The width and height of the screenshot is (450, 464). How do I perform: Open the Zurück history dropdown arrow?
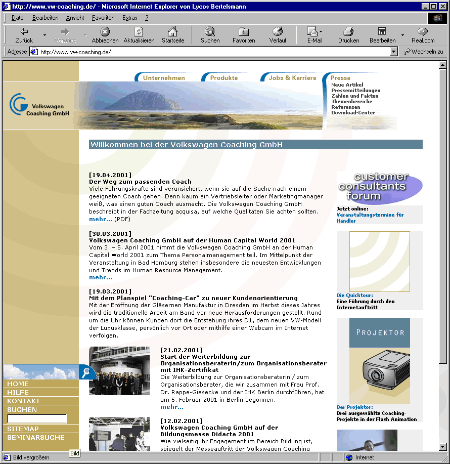tap(44, 34)
